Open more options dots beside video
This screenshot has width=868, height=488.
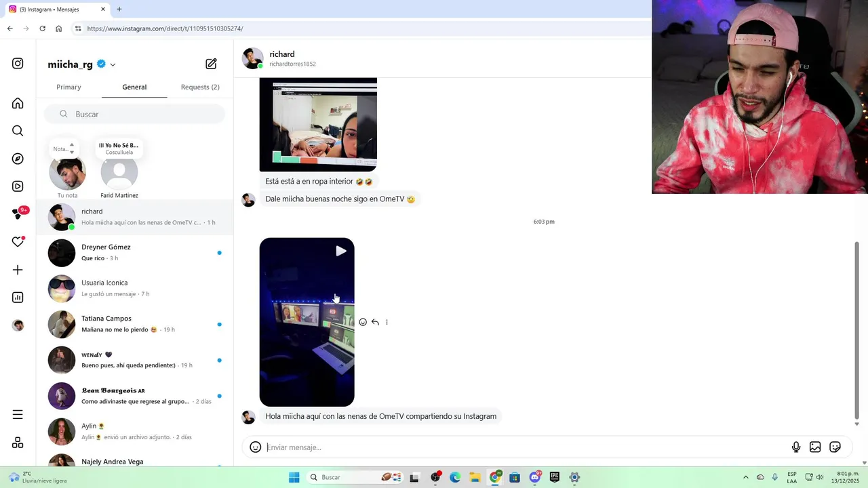pyautogui.click(x=387, y=322)
